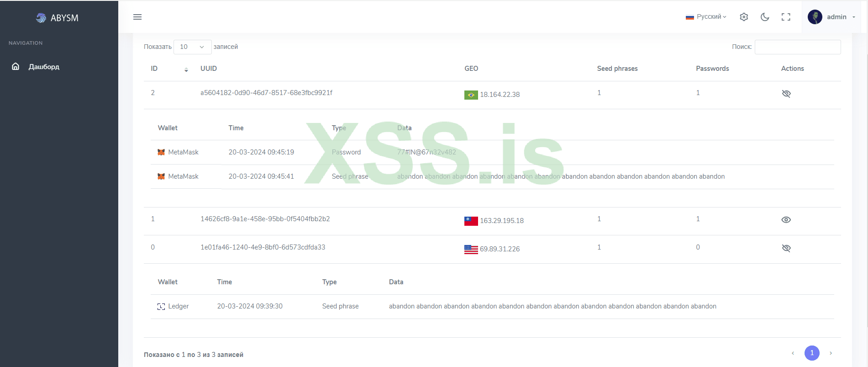The image size is (868, 367).
Task: Click the admin avatar picture
Action: pos(815,17)
